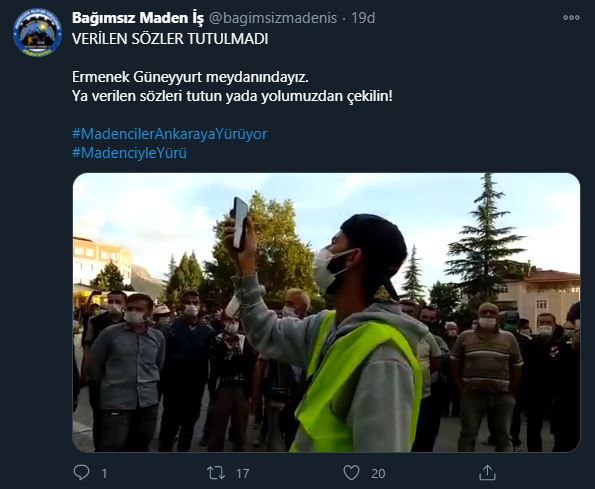Click the reply speech bubble icon

(x=81, y=473)
